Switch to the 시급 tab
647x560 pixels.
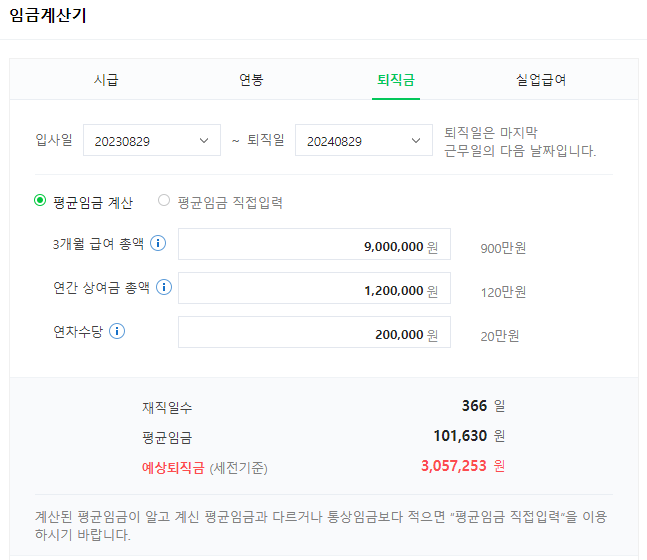click(106, 80)
